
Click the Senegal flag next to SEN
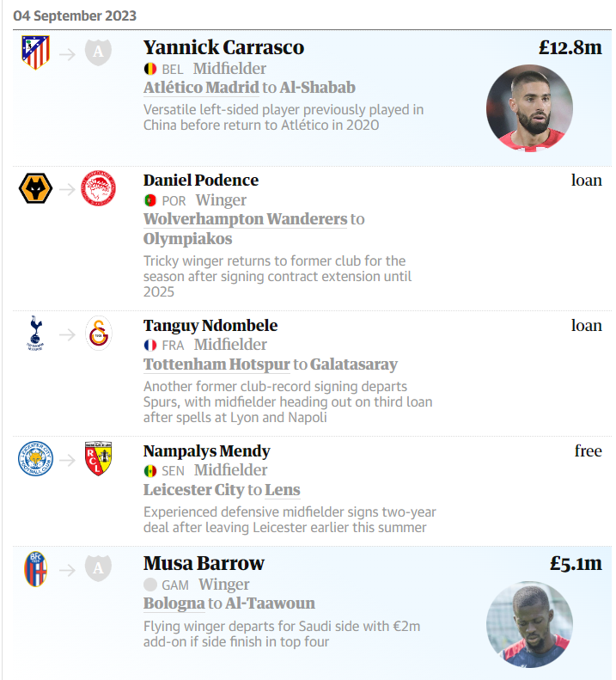pyautogui.click(x=149, y=471)
